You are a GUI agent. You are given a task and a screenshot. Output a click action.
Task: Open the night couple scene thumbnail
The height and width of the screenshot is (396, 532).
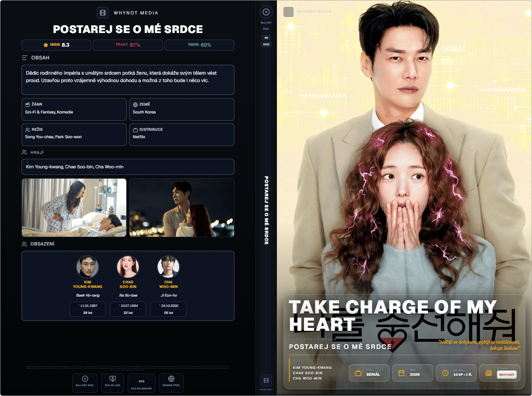coord(182,207)
